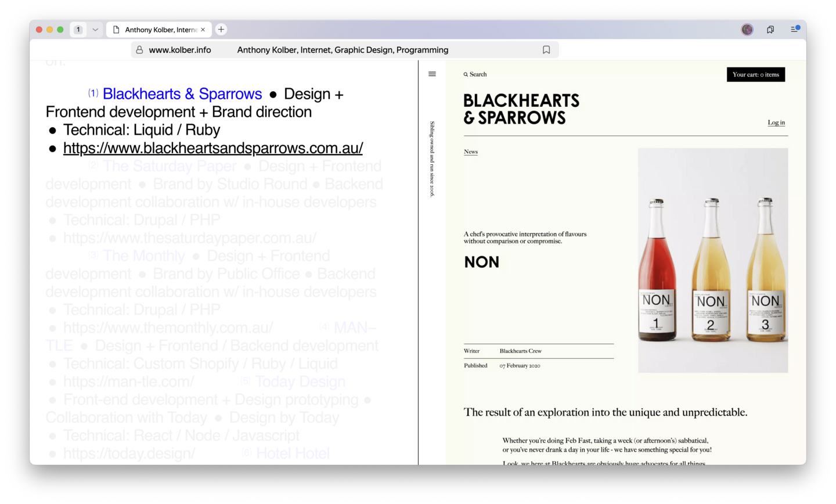Screen dimensions: 836x504
Task: Open The Saturday Paper project link
Action: (x=170, y=166)
